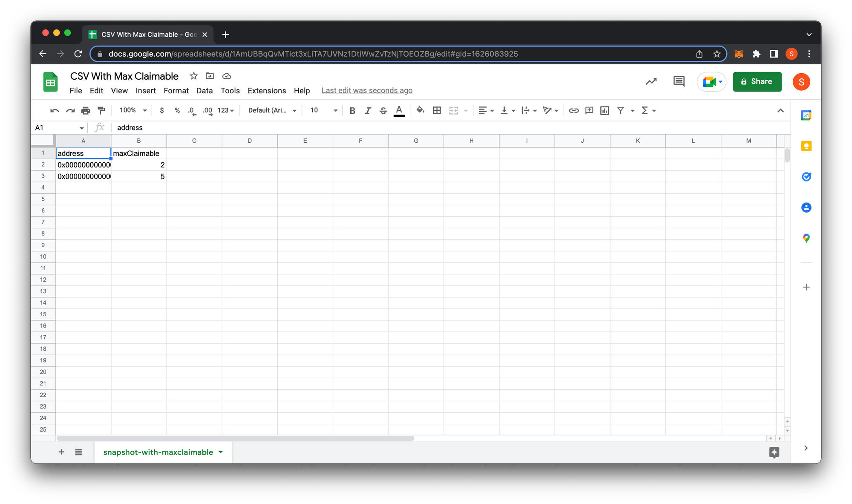Open Contacts in side panel
The height and width of the screenshot is (504, 852).
[806, 207]
